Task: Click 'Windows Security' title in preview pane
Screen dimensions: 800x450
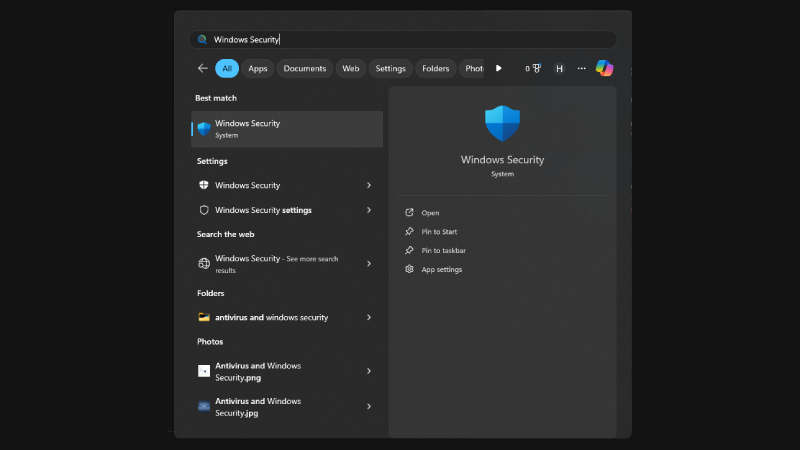Action: point(503,160)
